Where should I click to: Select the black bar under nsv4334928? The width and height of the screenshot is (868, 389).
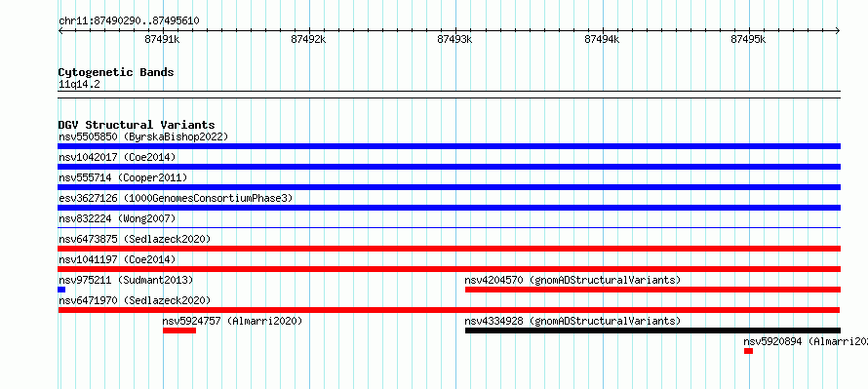pos(652,331)
